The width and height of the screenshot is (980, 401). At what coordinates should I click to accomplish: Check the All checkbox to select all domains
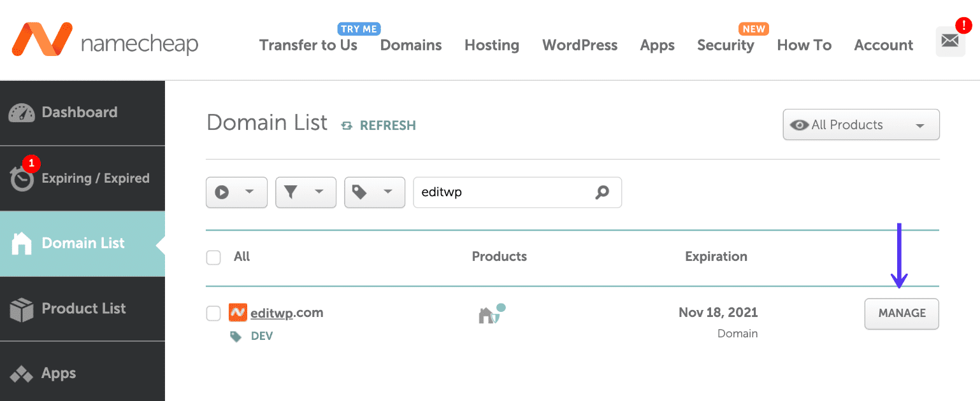[213, 257]
